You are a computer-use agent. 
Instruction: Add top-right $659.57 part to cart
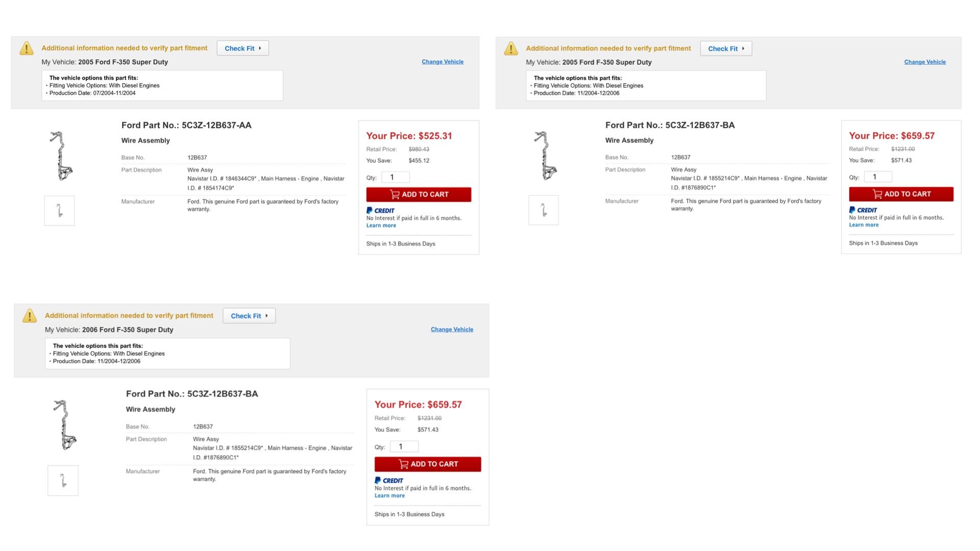click(x=901, y=194)
